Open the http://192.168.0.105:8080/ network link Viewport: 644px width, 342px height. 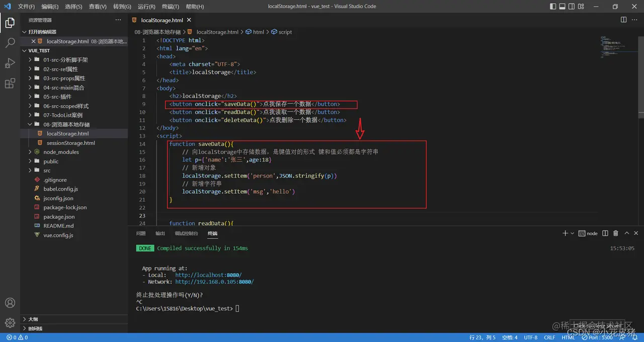pos(214,282)
